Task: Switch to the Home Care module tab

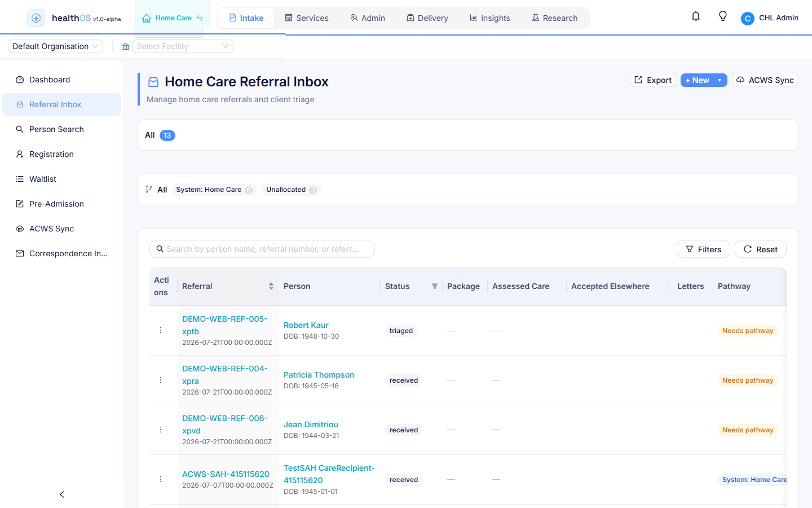Action: coord(172,18)
